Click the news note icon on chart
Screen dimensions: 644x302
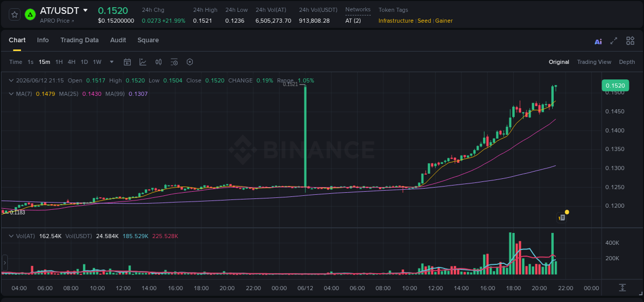562,218
